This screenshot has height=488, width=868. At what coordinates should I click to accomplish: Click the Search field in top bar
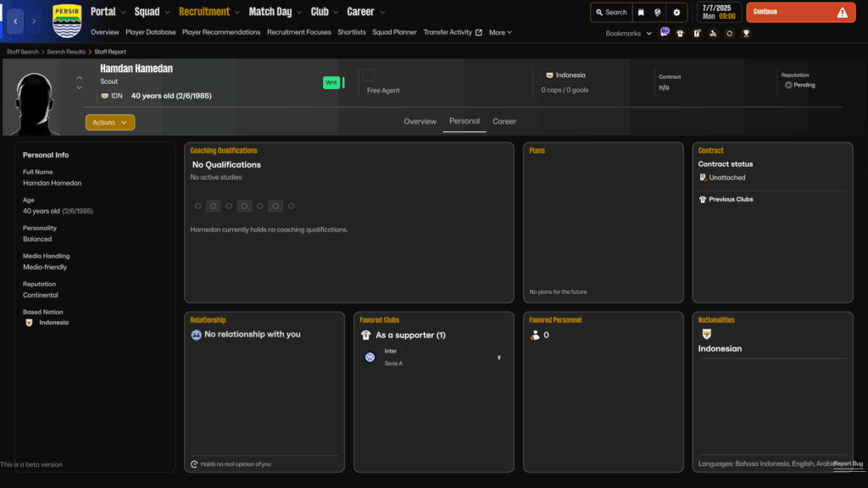coord(611,13)
